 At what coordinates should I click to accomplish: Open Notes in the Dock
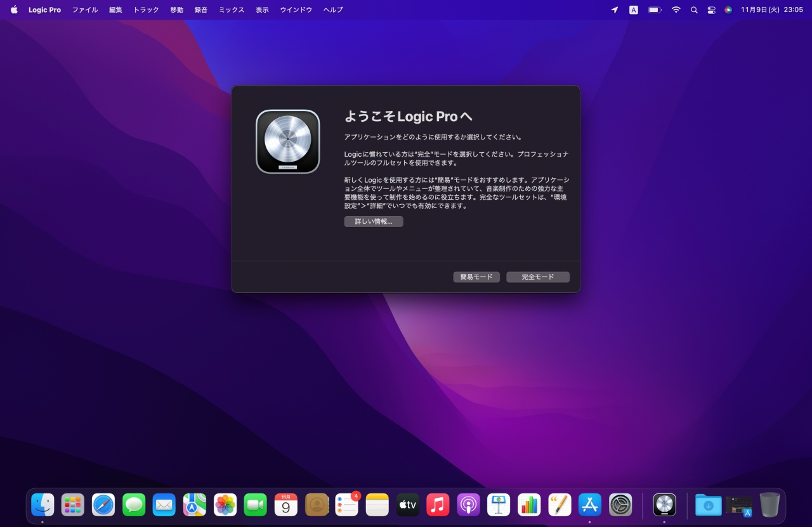click(x=377, y=505)
